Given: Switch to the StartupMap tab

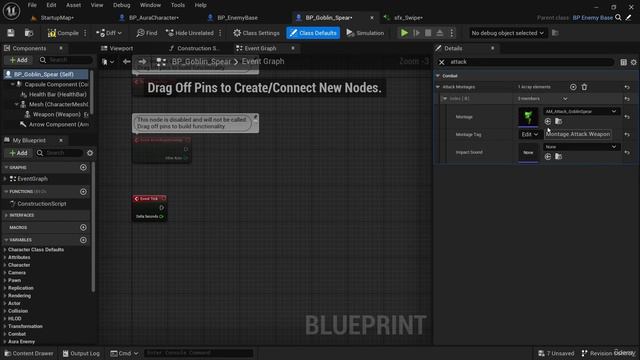Looking at the screenshot, I should click(57, 18).
